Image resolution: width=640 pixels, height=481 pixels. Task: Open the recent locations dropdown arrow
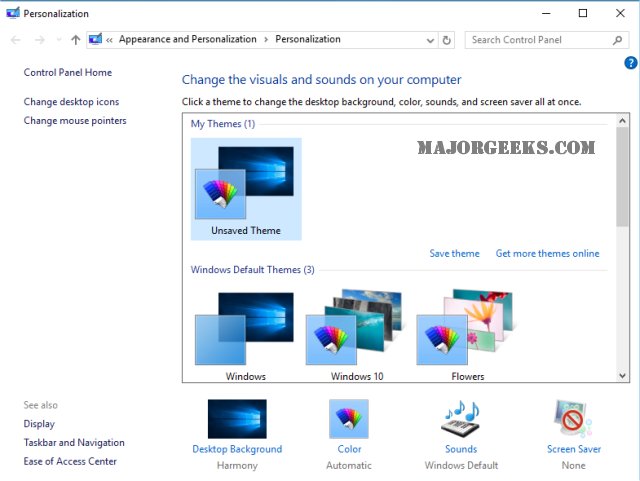coord(59,40)
